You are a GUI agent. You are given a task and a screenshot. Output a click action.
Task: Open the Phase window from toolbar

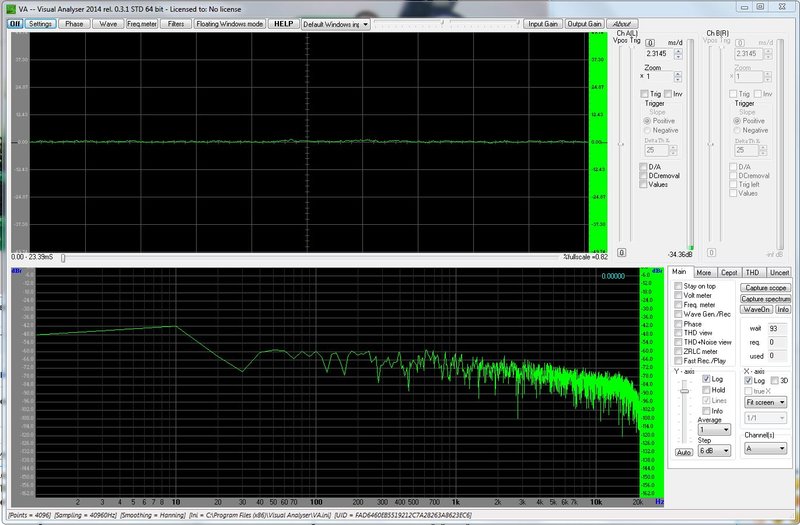(74, 23)
